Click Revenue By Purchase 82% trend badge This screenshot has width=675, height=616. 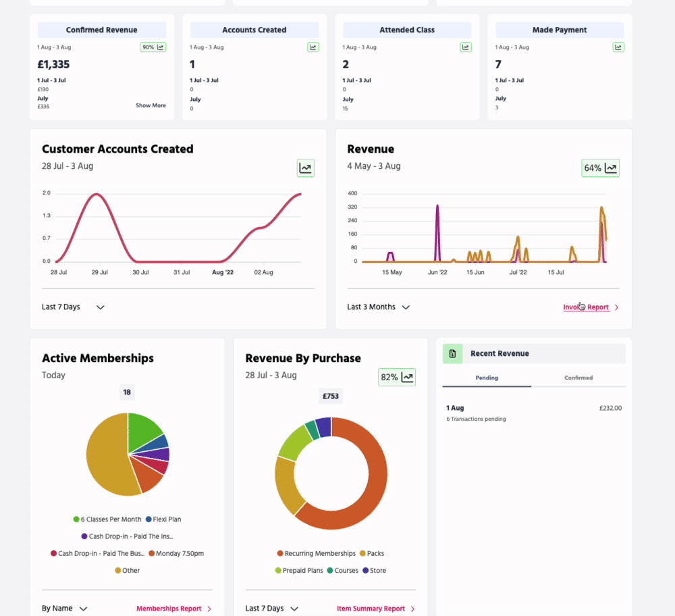[x=397, y=377]
